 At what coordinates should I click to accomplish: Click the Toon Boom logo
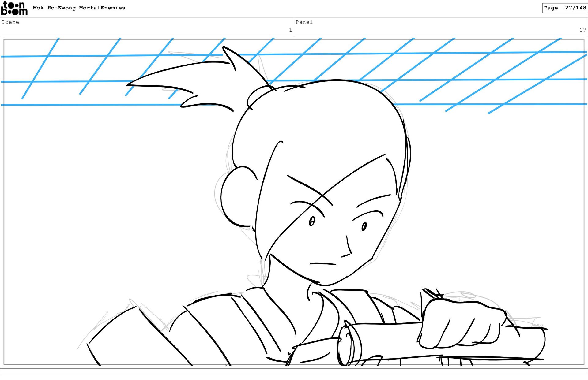pyautogui.click(x=14, y=8)
